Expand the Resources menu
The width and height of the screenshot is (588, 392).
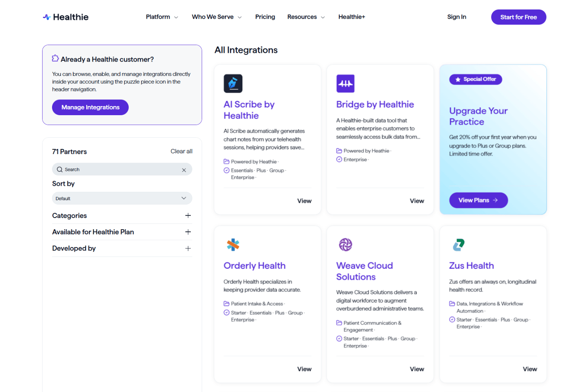pos(306,17)
